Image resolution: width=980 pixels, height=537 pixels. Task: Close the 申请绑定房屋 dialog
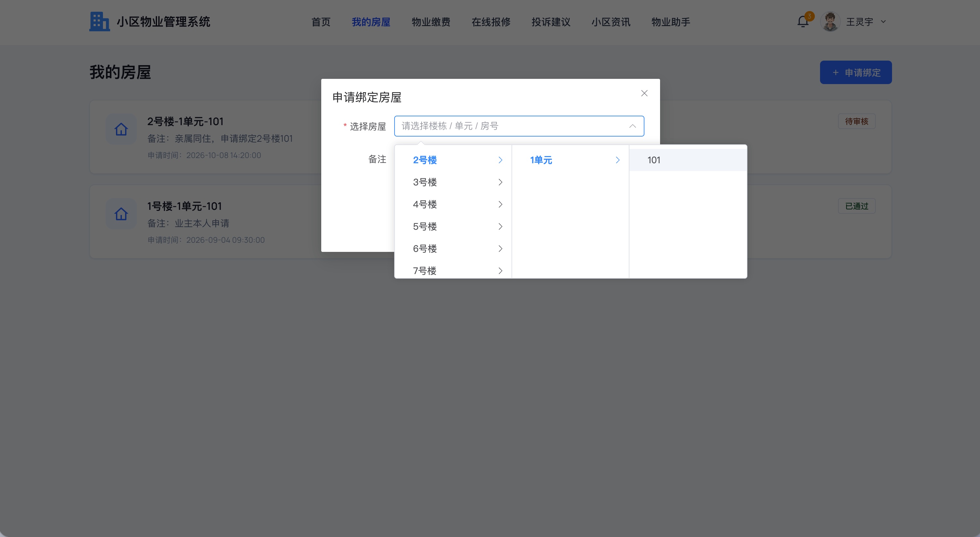tap(644, 93)
